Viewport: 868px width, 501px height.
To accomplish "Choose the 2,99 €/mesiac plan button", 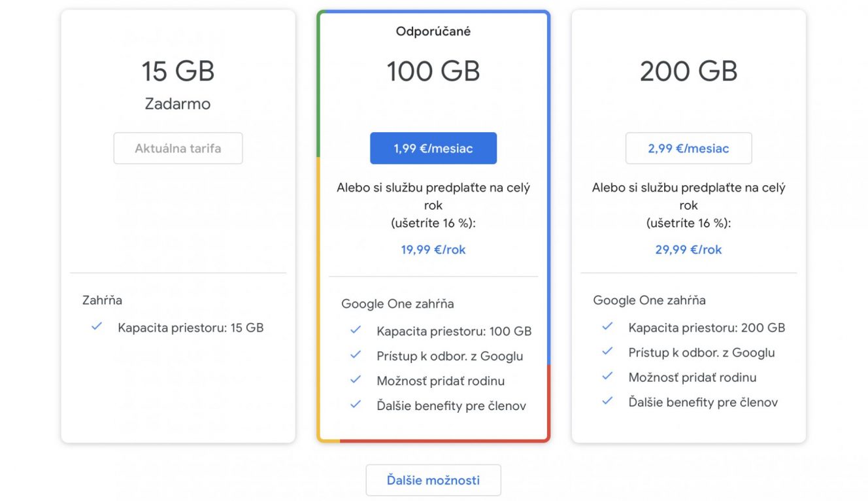I will pos(688,148).
